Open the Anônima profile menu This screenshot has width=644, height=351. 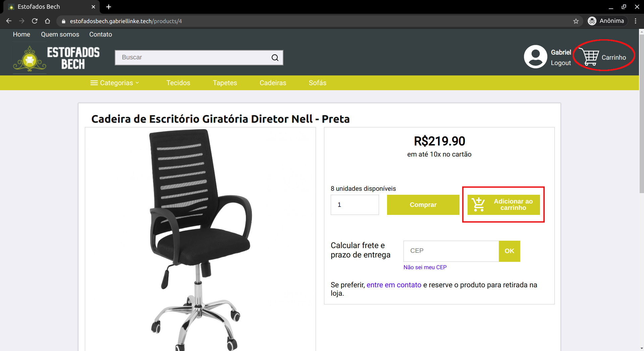[607, 21]
